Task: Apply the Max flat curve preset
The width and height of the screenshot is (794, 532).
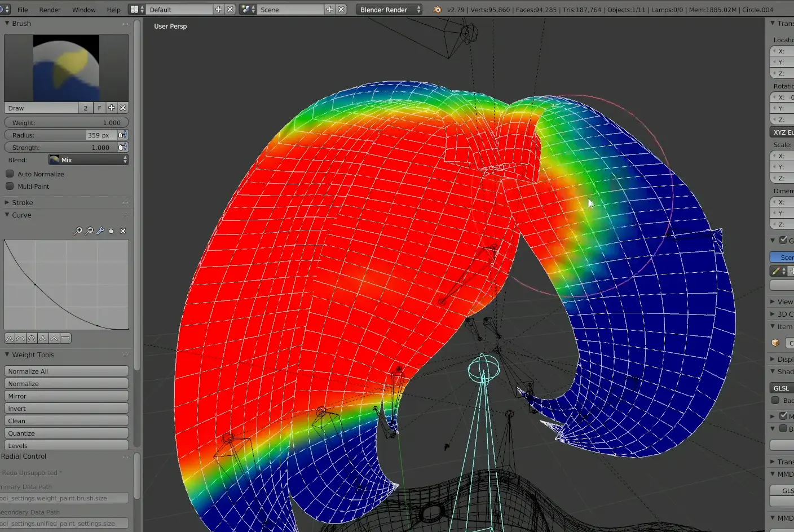Action: click(65, 339)
